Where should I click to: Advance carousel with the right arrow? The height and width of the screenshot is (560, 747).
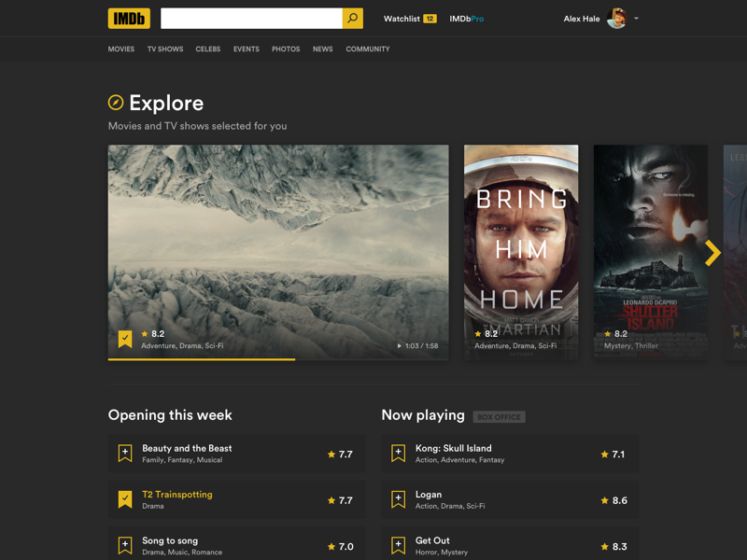(712, 252)
